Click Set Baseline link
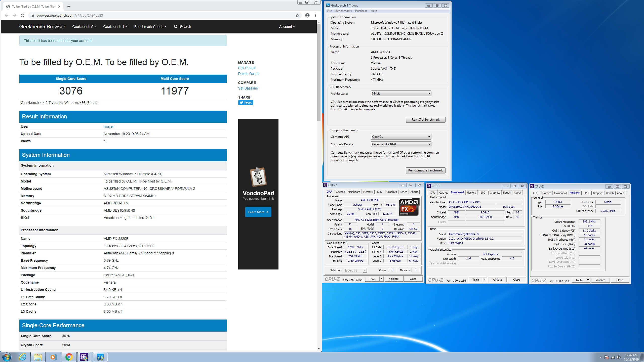Viewport: 644px width, 362px height. tap(248, 88)
